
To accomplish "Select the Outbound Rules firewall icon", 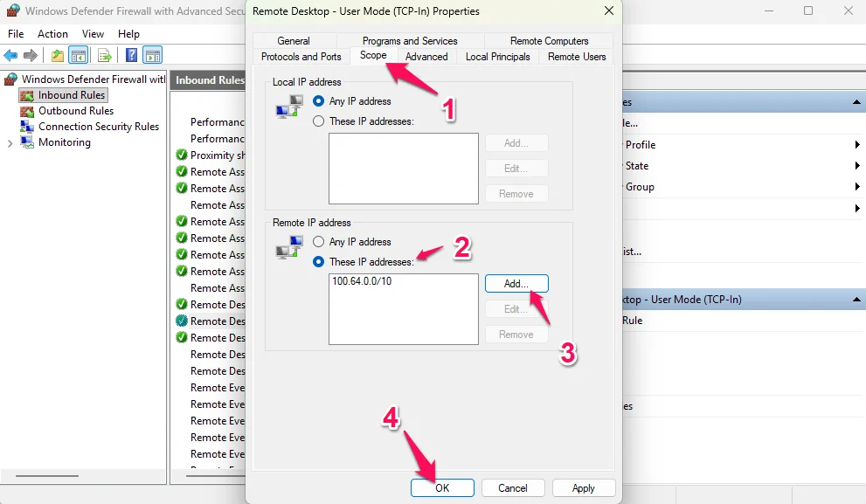I will tap(27, 111).
